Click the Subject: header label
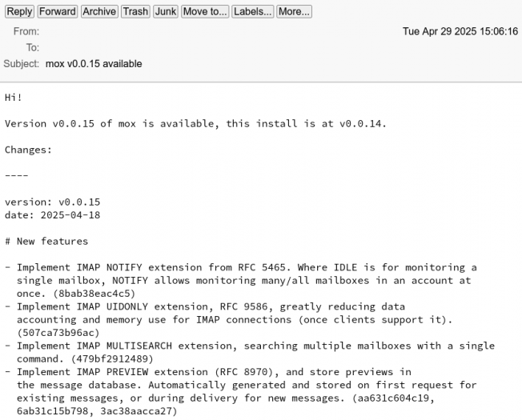Screen dimensions: 522x420 [x=22, y=63]
